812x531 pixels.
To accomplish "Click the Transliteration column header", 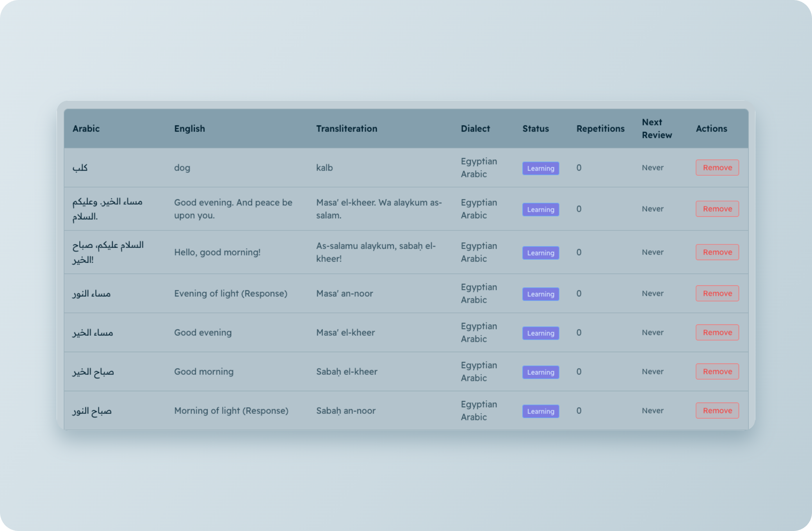I will 347,128.
